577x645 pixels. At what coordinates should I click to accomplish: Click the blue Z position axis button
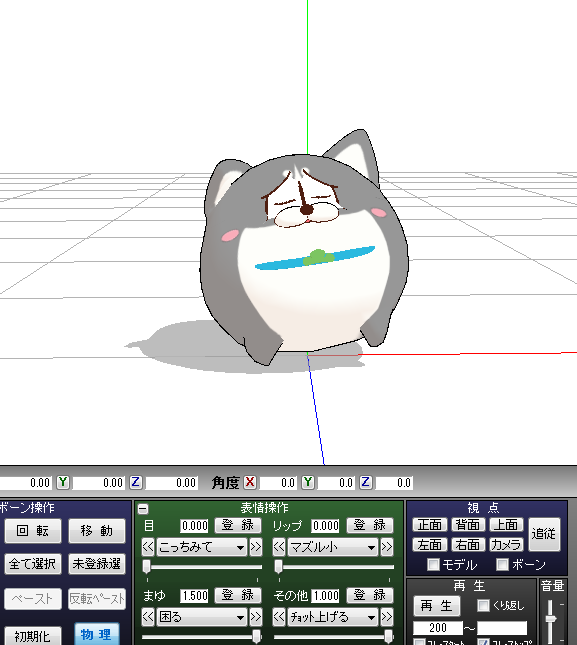[x=136, y=482]
